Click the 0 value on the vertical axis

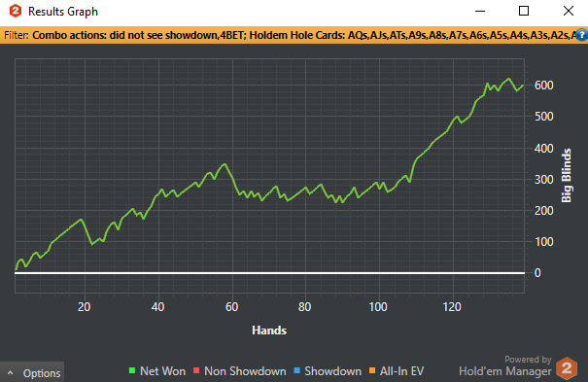pyautogui.click(x=537, y=273)
